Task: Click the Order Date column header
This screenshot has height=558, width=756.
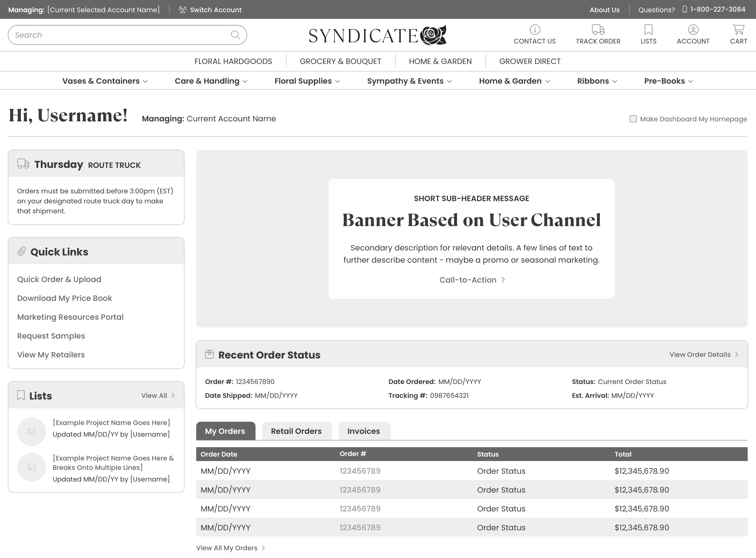Action: click(x=219, y=454)
